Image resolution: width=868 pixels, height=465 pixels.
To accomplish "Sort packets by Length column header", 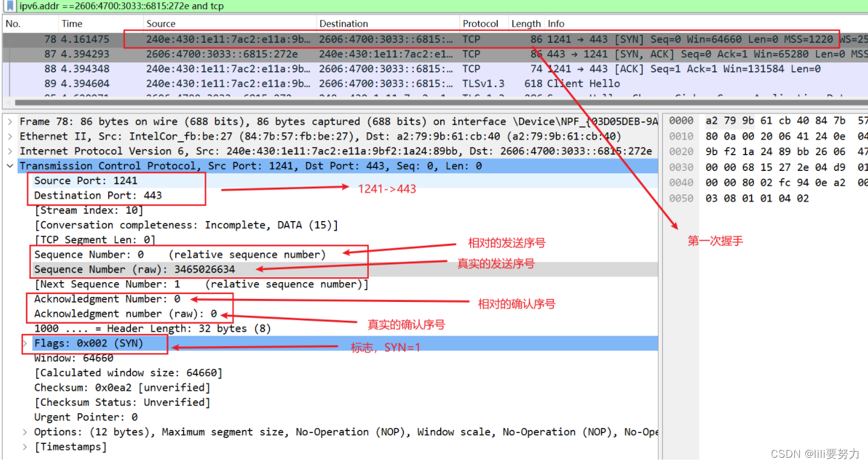I will [x=526, y=24].
